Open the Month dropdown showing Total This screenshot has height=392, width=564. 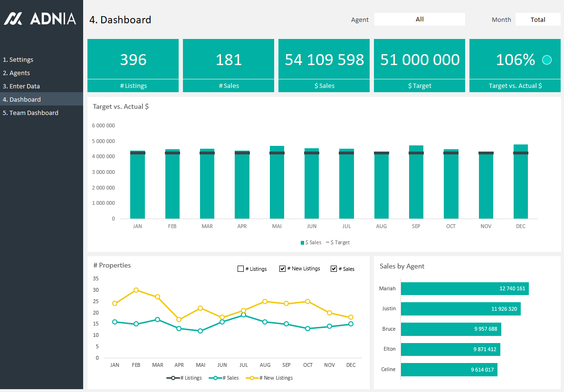point(538,19)
